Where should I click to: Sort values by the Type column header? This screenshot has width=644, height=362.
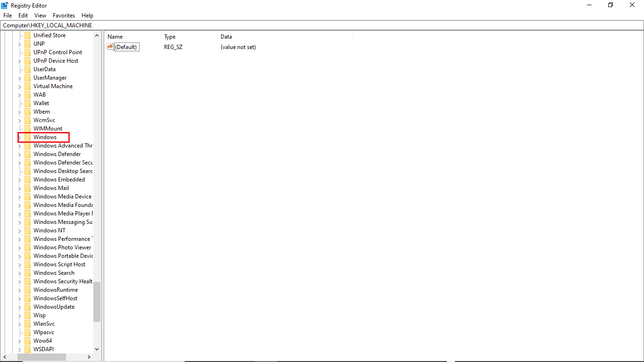click(190, 37)
